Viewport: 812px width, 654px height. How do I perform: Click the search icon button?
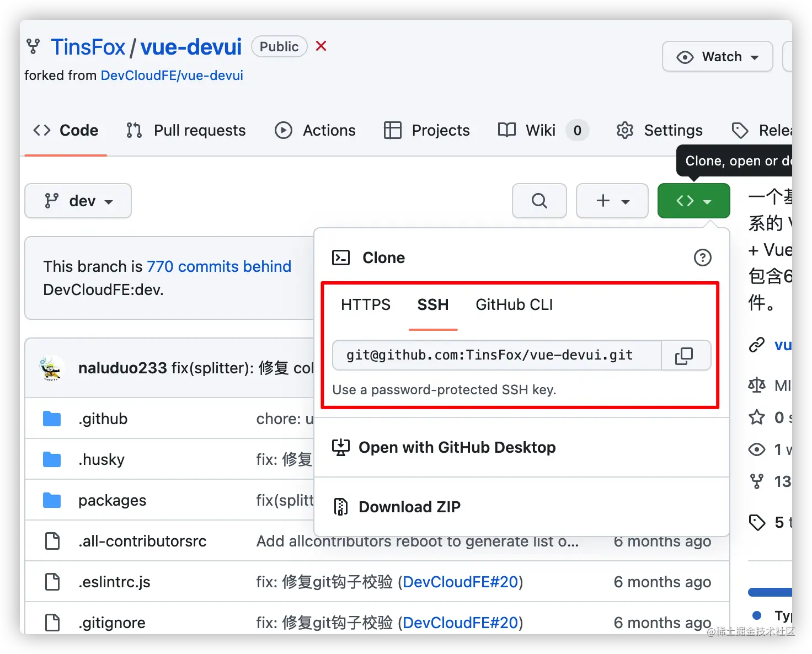[x=539, y=201]
